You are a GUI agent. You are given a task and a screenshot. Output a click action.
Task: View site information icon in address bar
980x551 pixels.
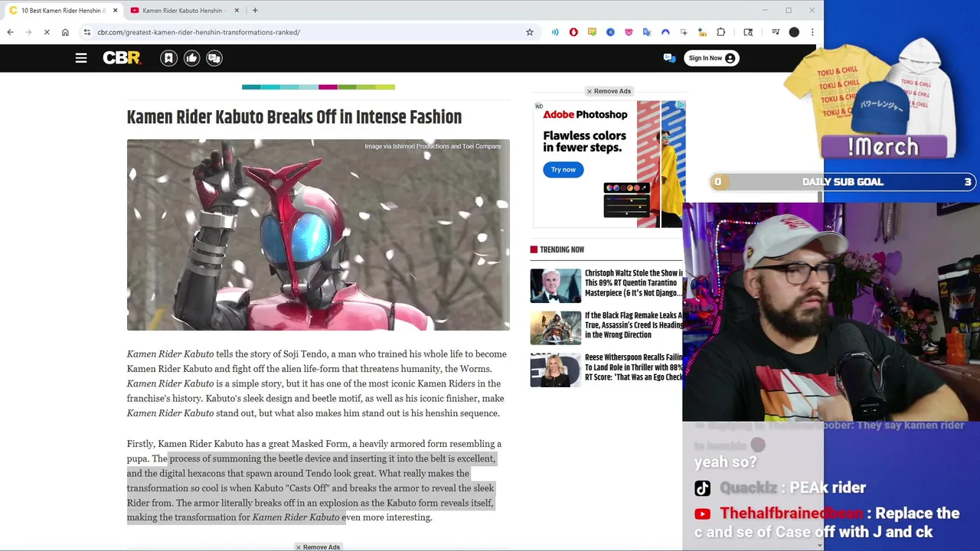pyautogui.click(x=87, y=32)
